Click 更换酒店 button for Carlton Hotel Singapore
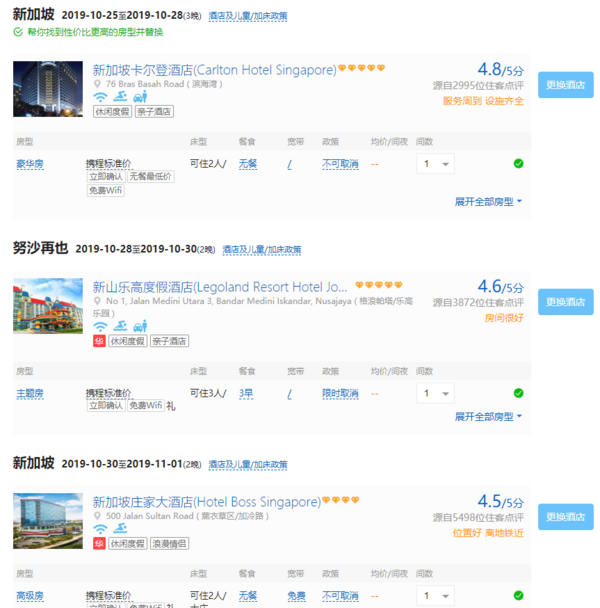This screenshot has height=608, width=600. click(x=565, y=85)
